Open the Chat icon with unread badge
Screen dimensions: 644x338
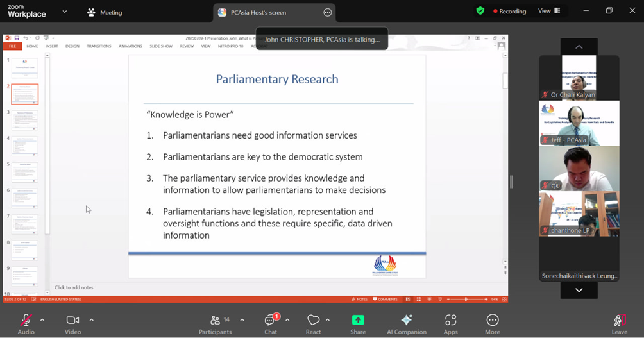coord(270,319)
